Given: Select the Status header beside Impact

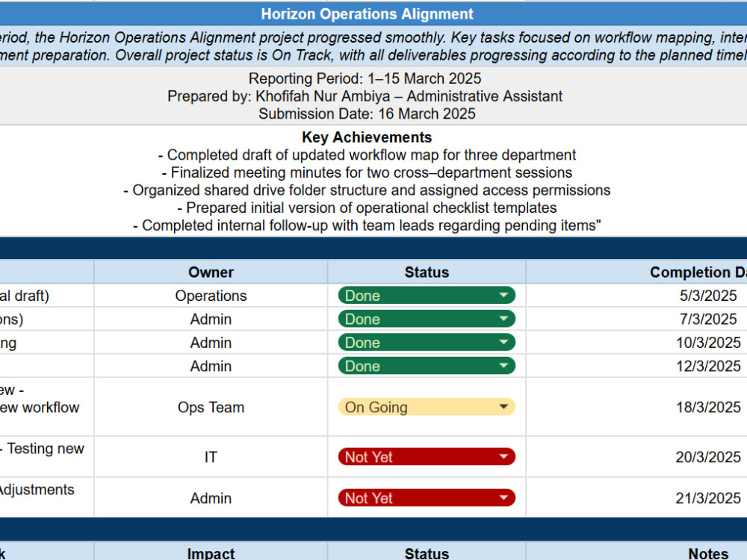Looking at the screenshot, I should pos(427,553).
